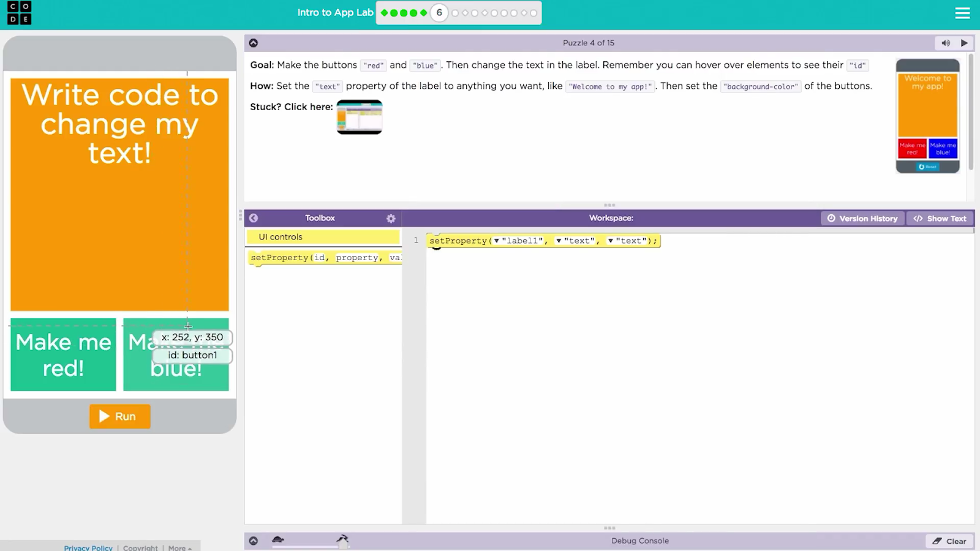Click the Toolbox settings gear icon

point(391,219)
